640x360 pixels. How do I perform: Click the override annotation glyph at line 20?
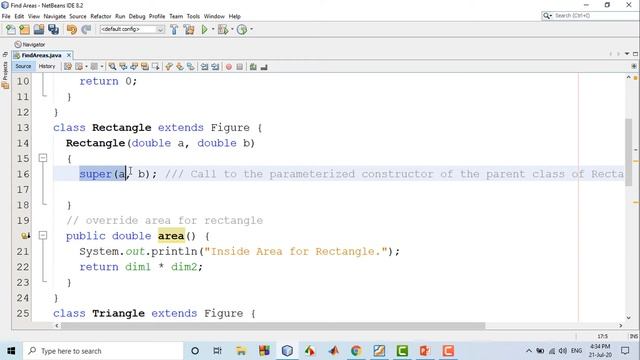tap(25, 236)
